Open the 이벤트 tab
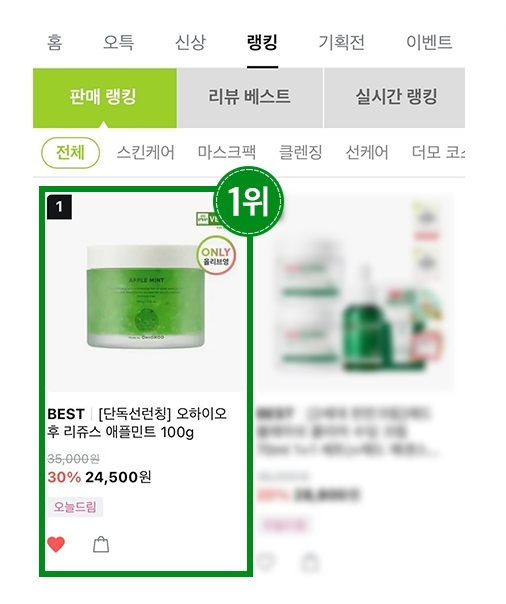506x604 pixels. [429, 42]
